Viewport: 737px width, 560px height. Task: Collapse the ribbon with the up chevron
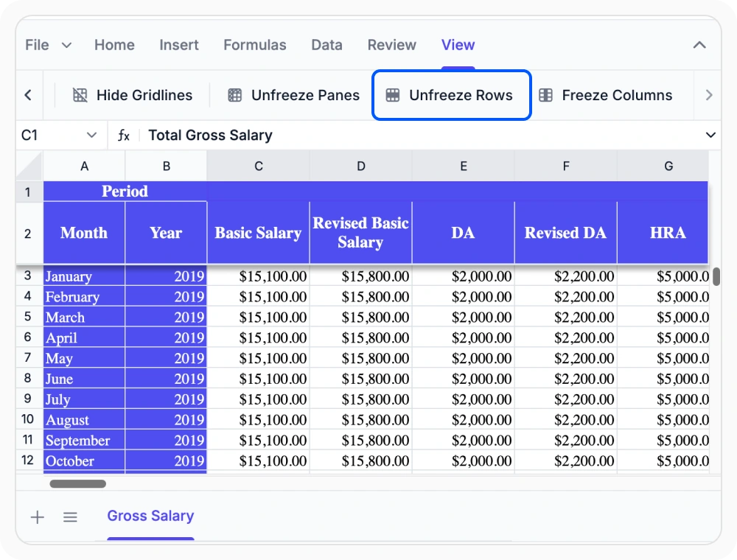699,45
